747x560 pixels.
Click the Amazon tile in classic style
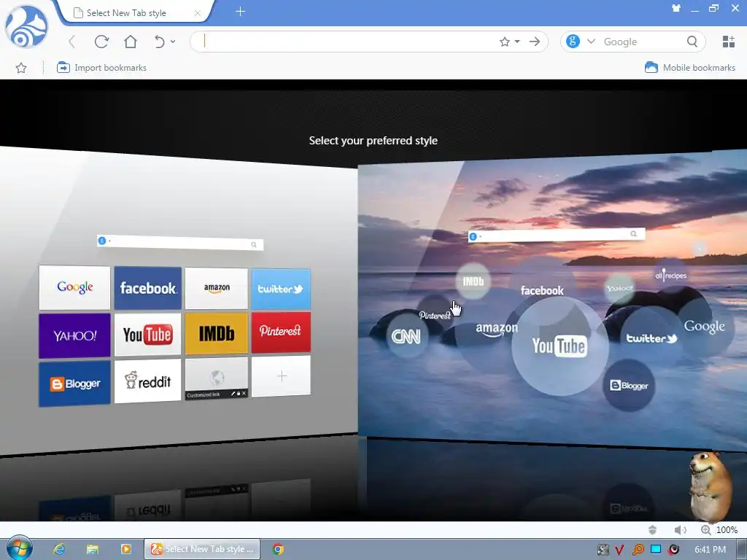(217, 288)
